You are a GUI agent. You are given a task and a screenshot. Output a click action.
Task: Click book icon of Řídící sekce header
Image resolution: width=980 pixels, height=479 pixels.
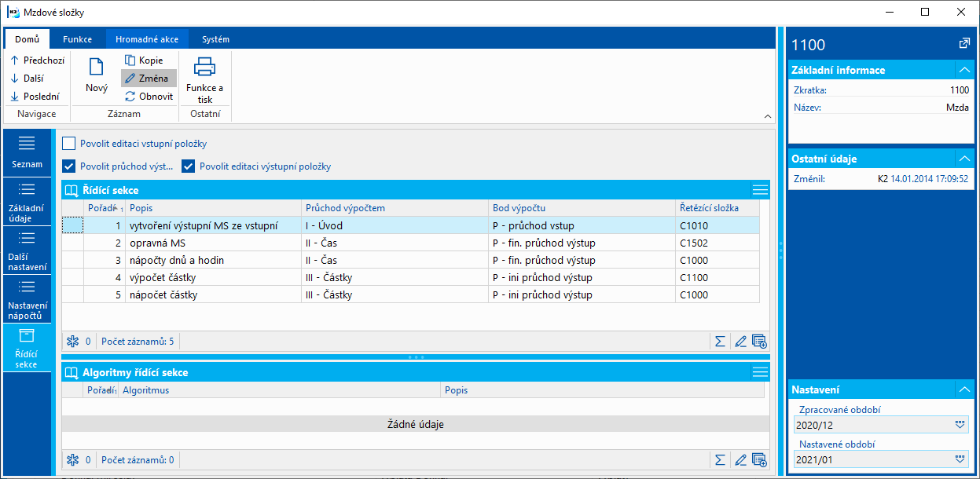(x=72, y=190)
